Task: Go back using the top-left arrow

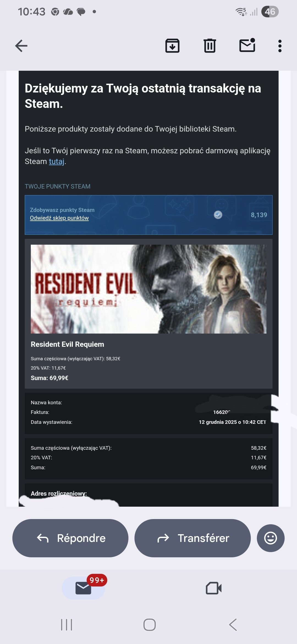Action: (21, 46)
